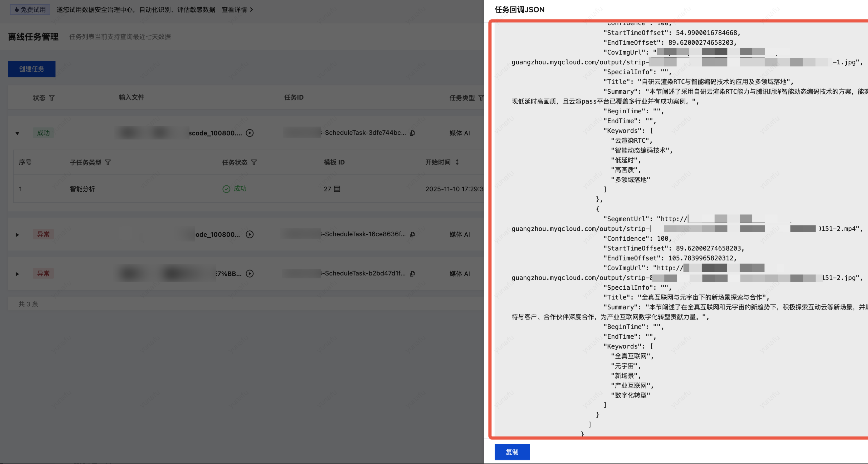Open the 查看详情 link
Viewport: 868px width, 464px height.
(x=237, y=9)
